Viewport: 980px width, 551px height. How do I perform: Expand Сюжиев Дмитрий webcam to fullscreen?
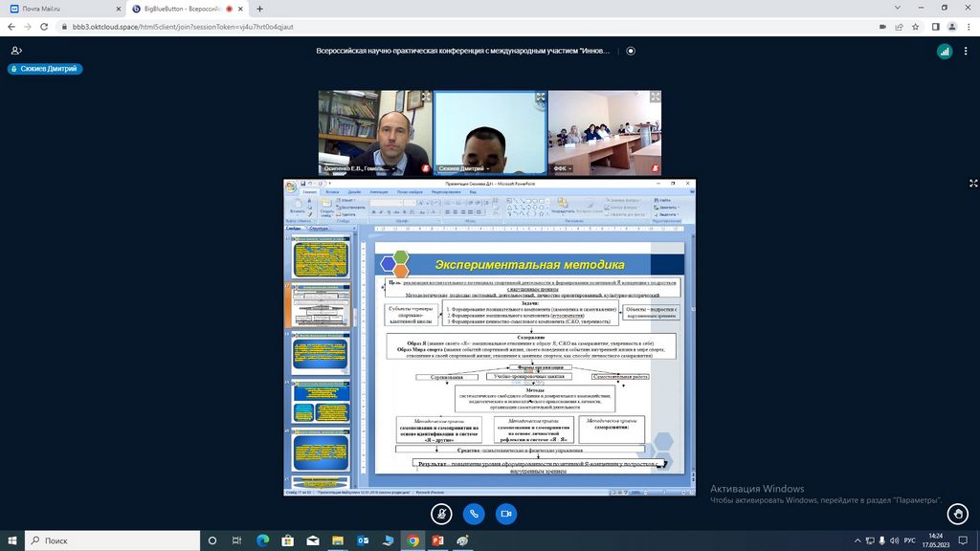[x=541, y=97]
